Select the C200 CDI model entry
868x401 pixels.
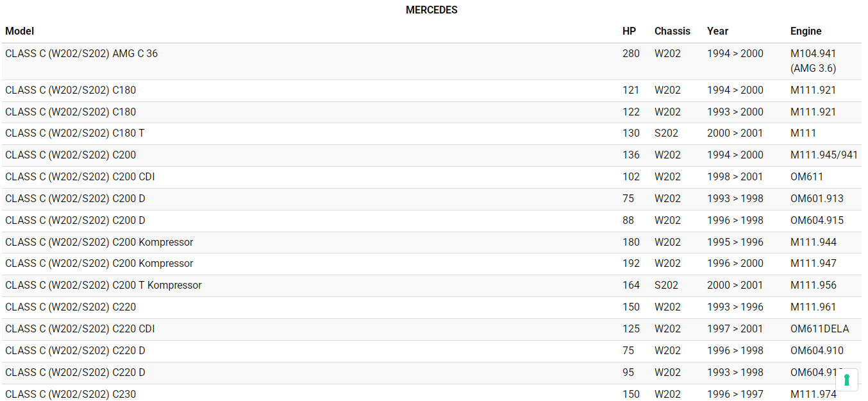[x=80, y=176]
